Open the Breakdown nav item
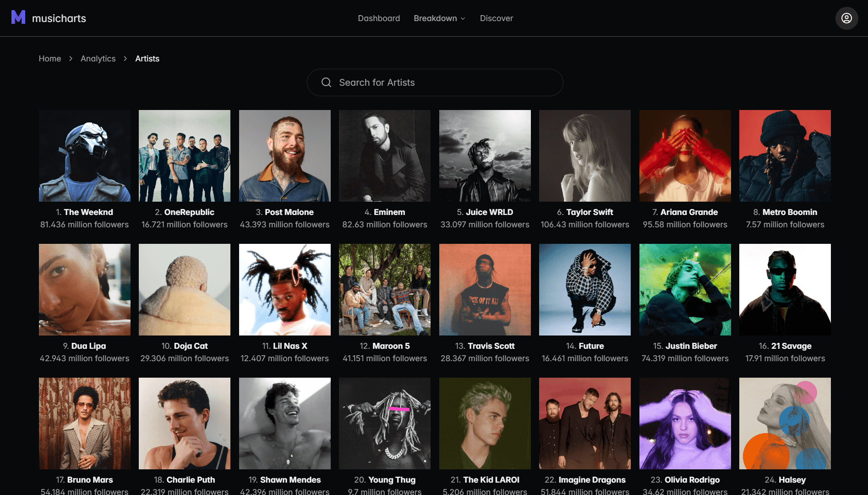The image size is (868, 495). pos(435,18)
